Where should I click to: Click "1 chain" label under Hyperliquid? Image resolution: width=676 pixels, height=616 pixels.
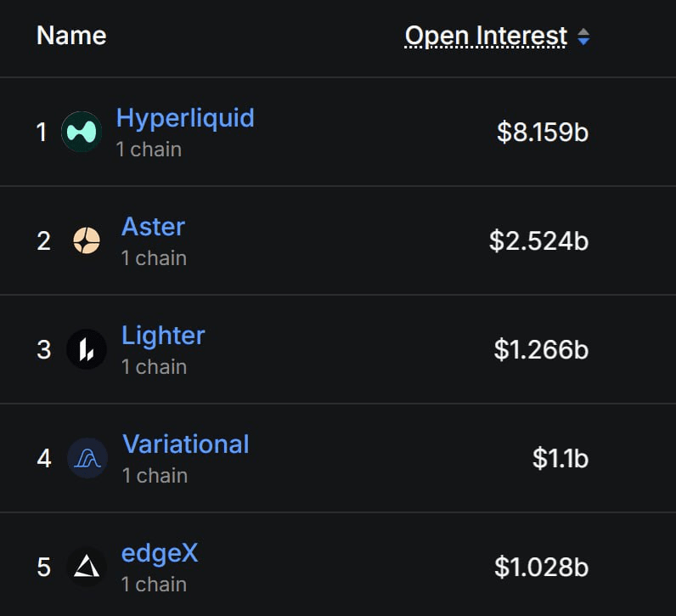pyautogui.click(x=149, y=150)
